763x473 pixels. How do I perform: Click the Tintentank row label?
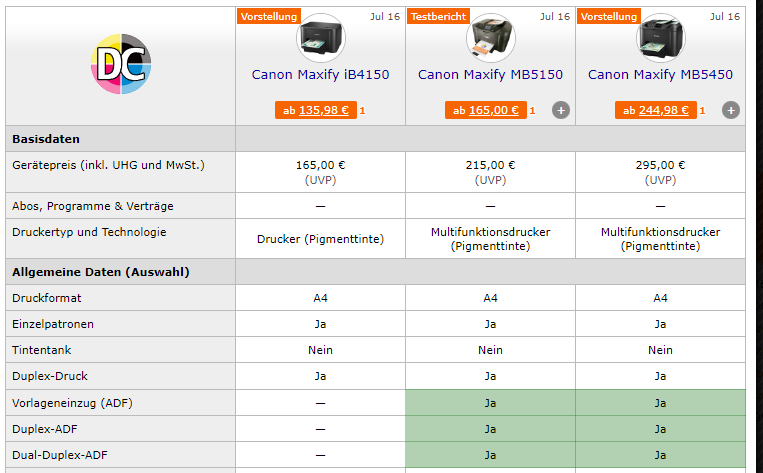41,350
